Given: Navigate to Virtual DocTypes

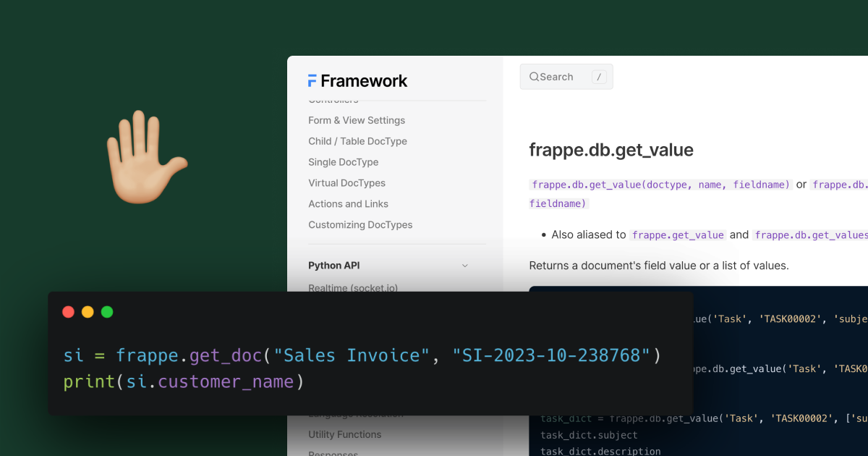Looking at the screenshot, I should [x=346, y=183].
